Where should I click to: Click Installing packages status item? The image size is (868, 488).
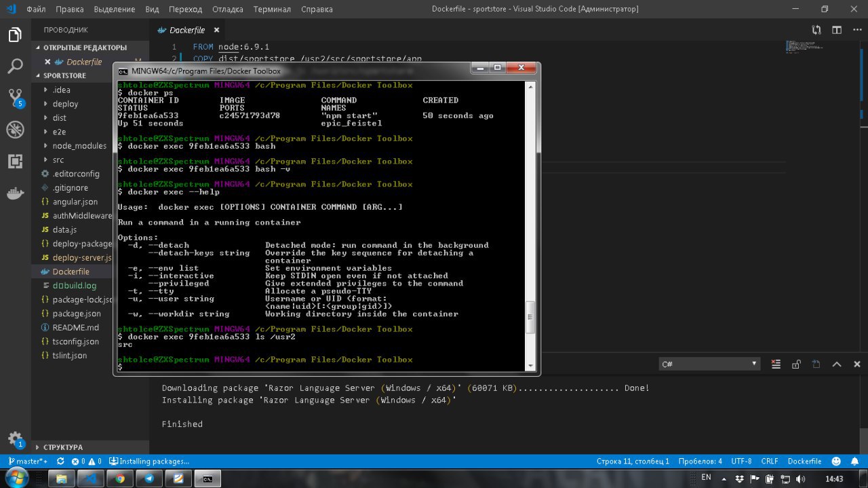point(149,461)
